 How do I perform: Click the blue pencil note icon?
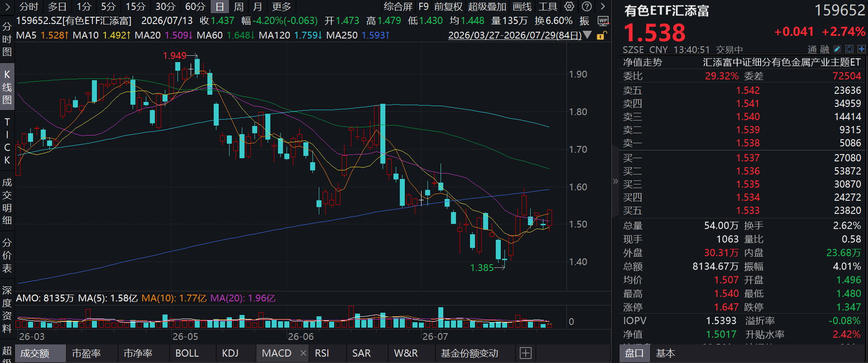[837, 49]
